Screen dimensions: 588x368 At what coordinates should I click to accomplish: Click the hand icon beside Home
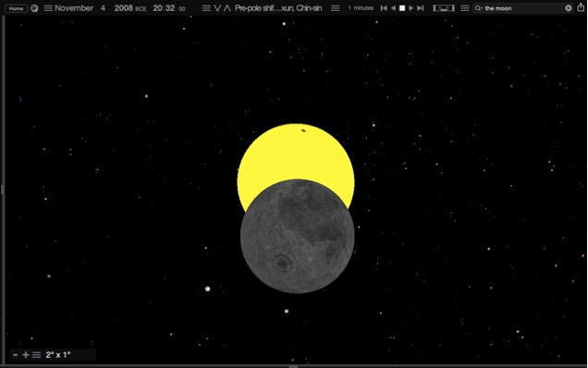pos(34,8)
